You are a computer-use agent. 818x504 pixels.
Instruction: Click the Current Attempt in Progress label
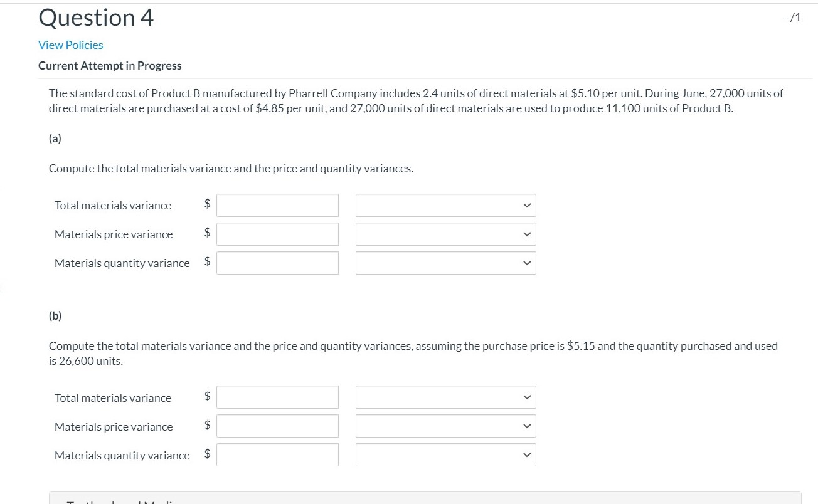110,65
